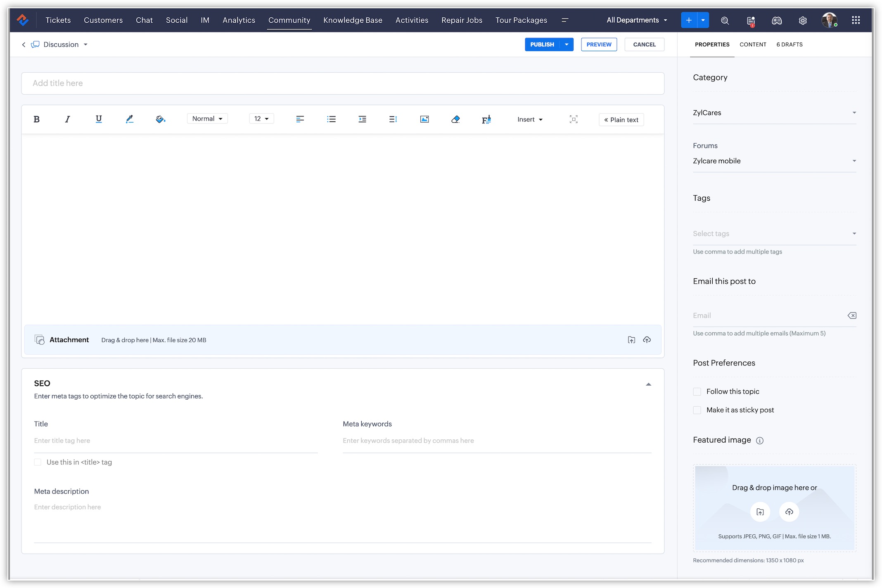Click the Preview button
Viewport: 882px width, 588px height.
click(598, 45)
